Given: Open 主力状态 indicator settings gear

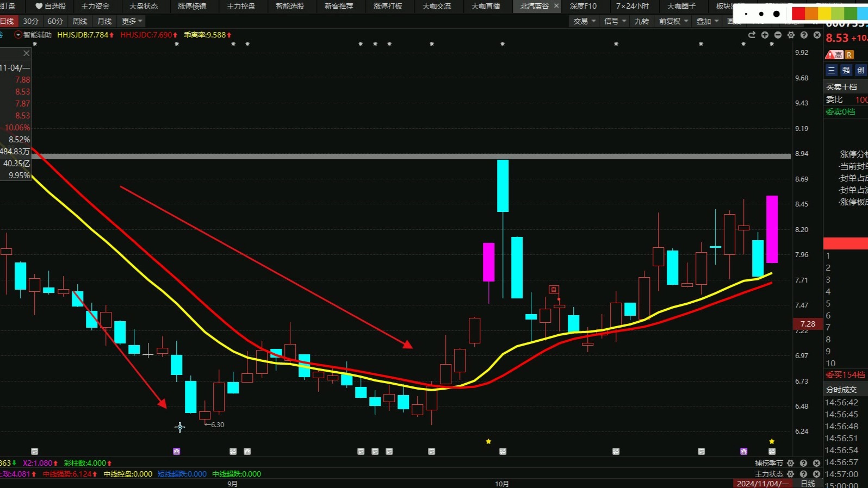Looking at the screenshot, I should tap(791, 474).
